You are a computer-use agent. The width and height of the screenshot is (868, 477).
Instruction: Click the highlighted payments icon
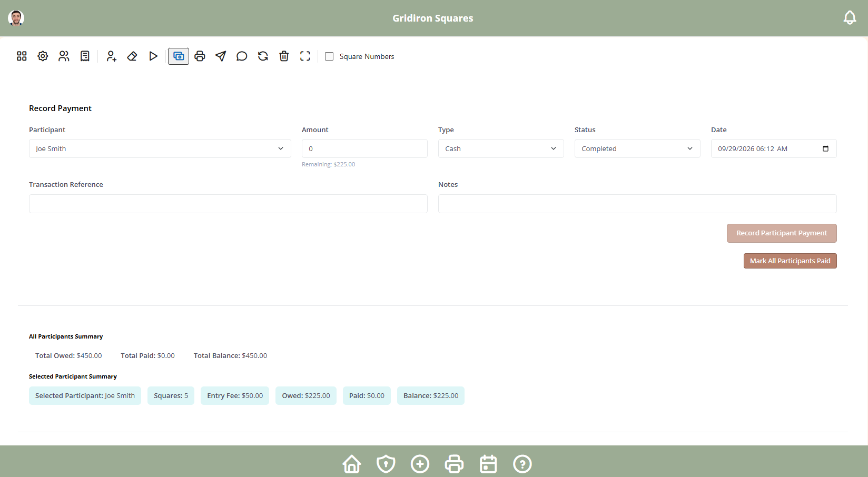pyautogui.click(x=179, y=56)
